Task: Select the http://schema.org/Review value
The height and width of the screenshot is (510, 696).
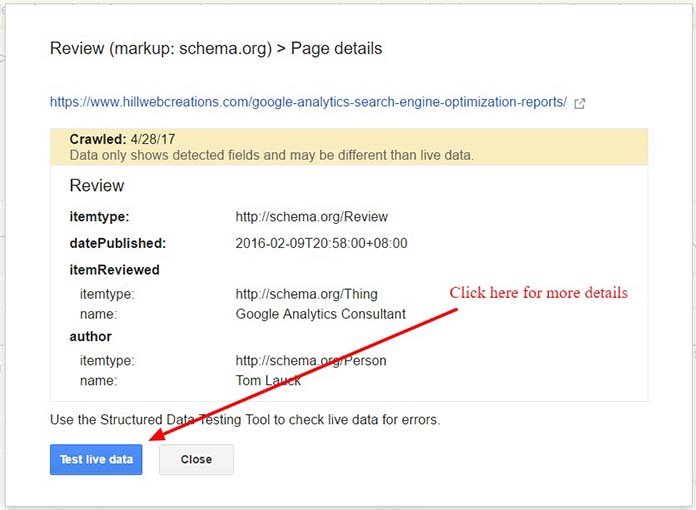Action: (311, 216)
